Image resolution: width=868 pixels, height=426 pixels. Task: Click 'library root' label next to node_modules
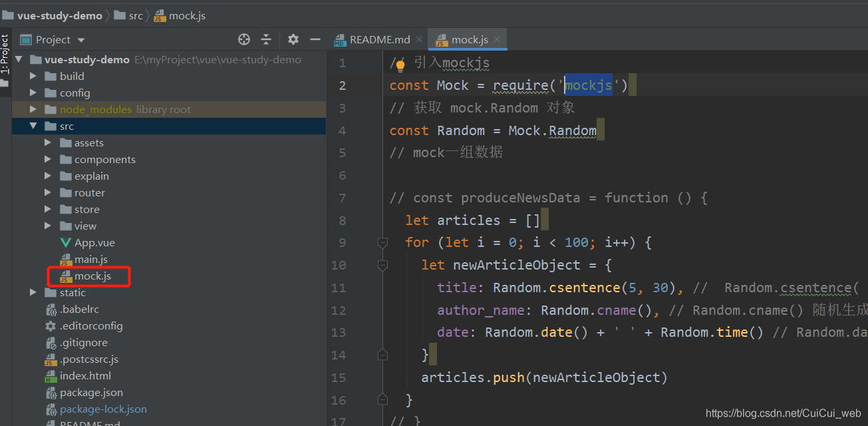click(164, 110)
